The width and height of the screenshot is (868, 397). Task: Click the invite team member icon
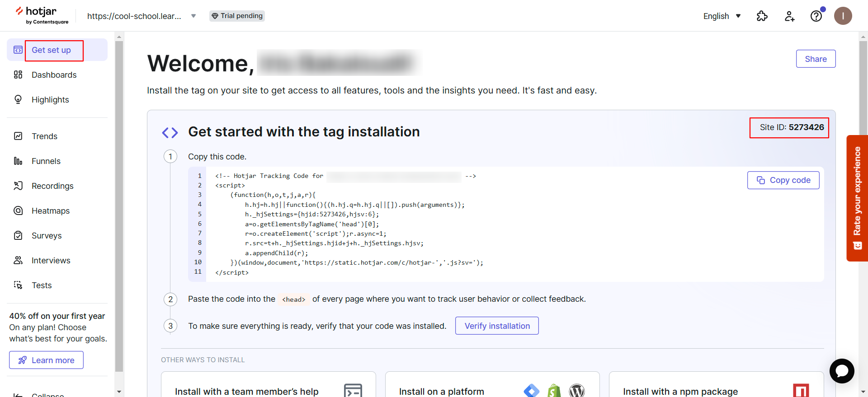(789, 16)
